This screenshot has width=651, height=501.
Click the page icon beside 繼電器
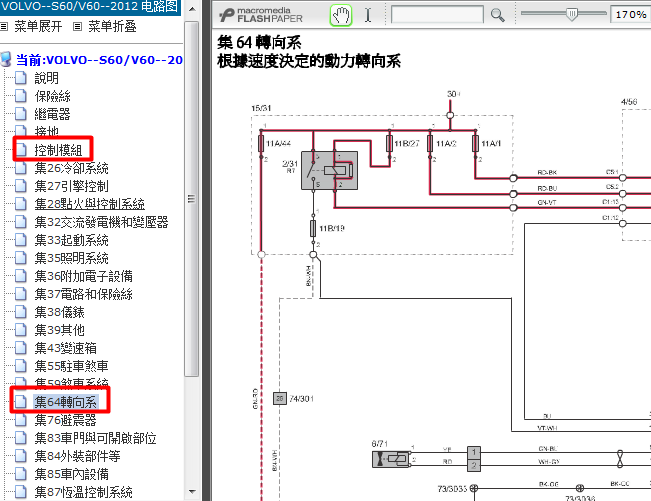coord(21,114)
